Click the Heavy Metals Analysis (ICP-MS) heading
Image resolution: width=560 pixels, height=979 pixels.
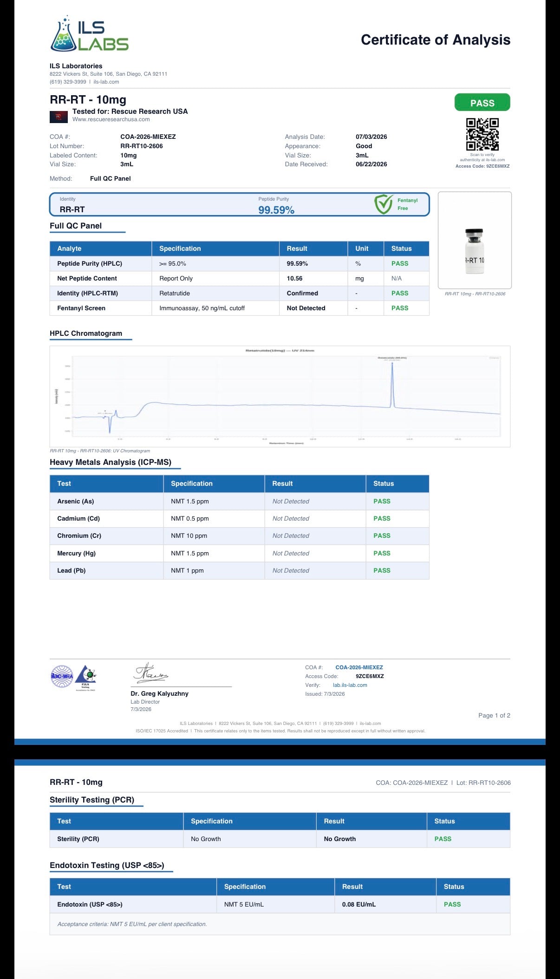111,462
